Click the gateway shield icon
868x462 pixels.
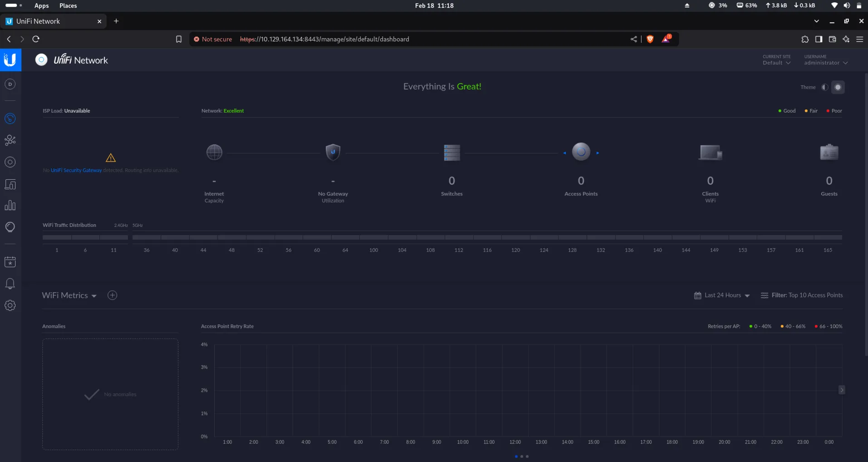click(333, 152)
